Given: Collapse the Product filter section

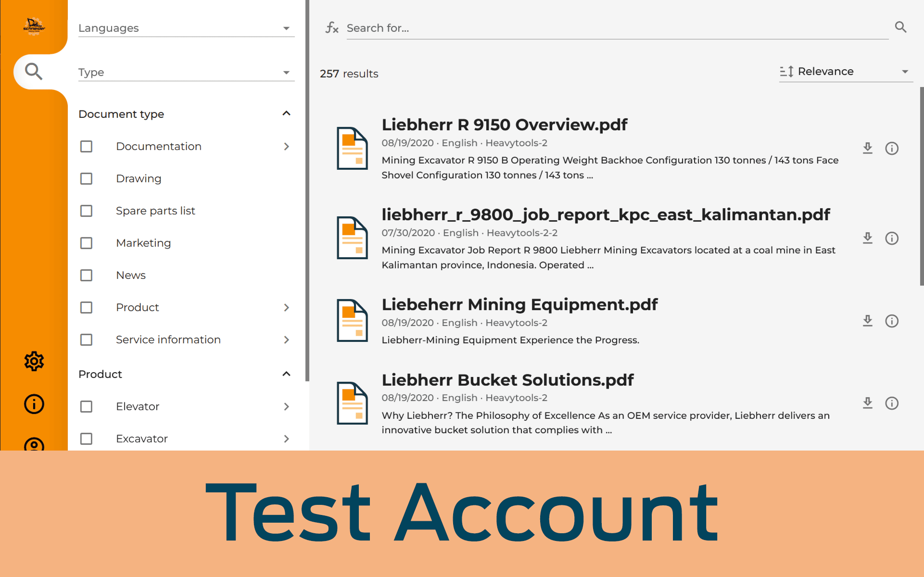Looking at the screenshot, I should 287,374.
